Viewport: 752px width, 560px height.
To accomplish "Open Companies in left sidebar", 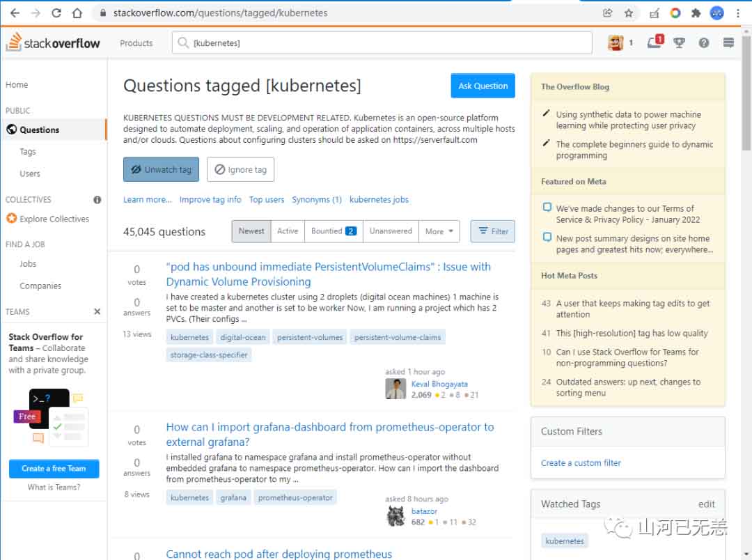I will tap(40, 286).
